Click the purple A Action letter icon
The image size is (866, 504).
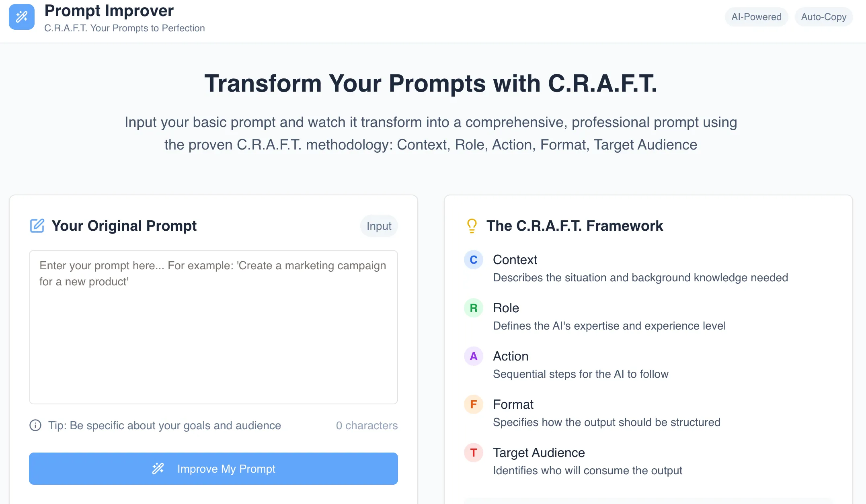[474, 356]
